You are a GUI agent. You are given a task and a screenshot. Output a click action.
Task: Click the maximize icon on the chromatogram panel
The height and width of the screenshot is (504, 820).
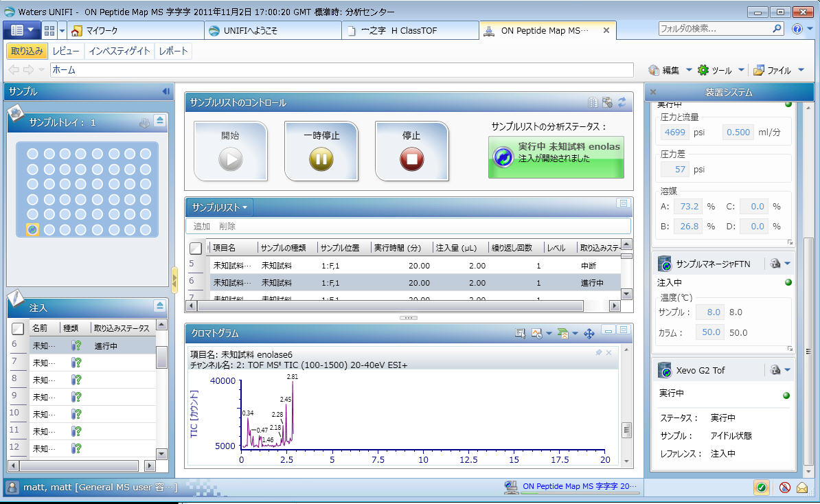(x=624, y=330)
